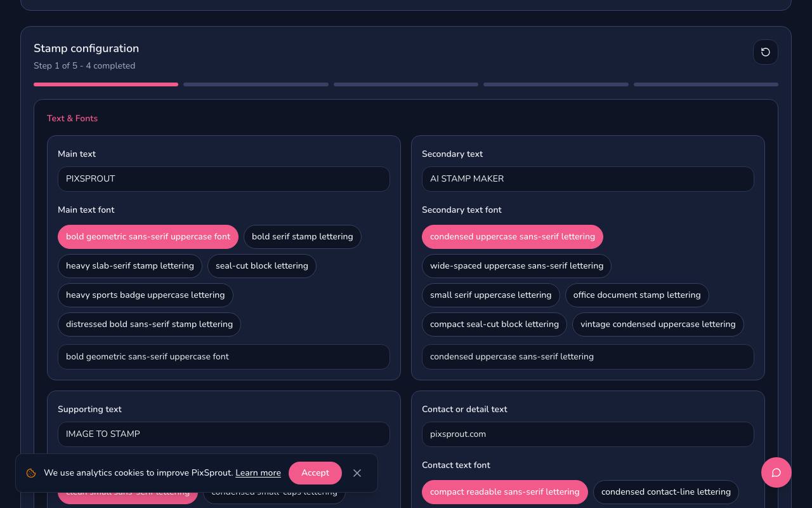Choose wide-spaced uppercase sans-serif lettering
The image size is (812, 508).
tap(516, 266)
